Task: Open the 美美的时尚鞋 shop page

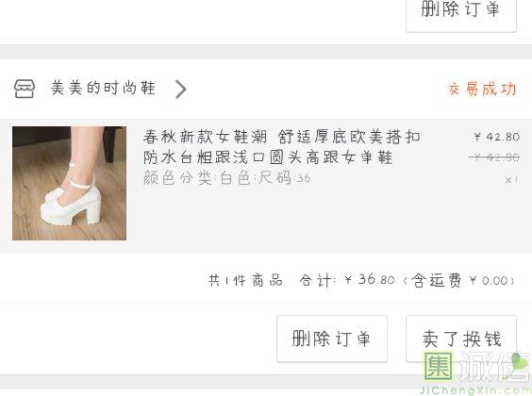Action: click(103, 88)
